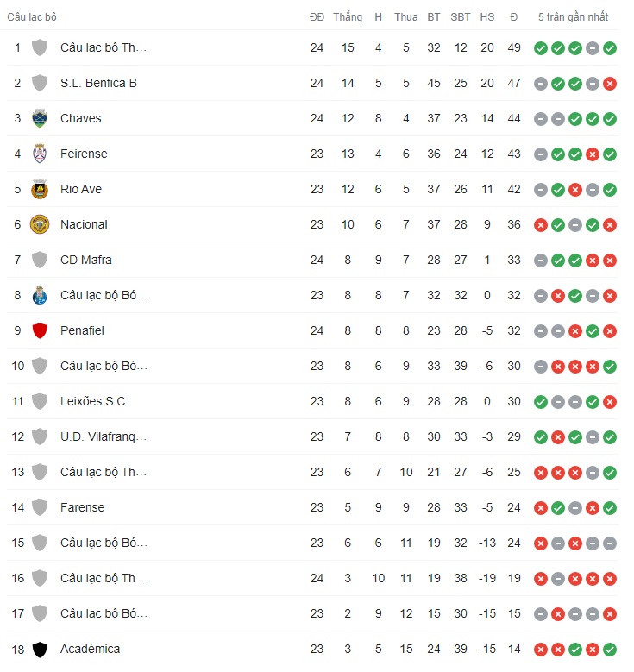Click the green win icon in Penafiel row

pyautogui.click(x=593, y=330)
